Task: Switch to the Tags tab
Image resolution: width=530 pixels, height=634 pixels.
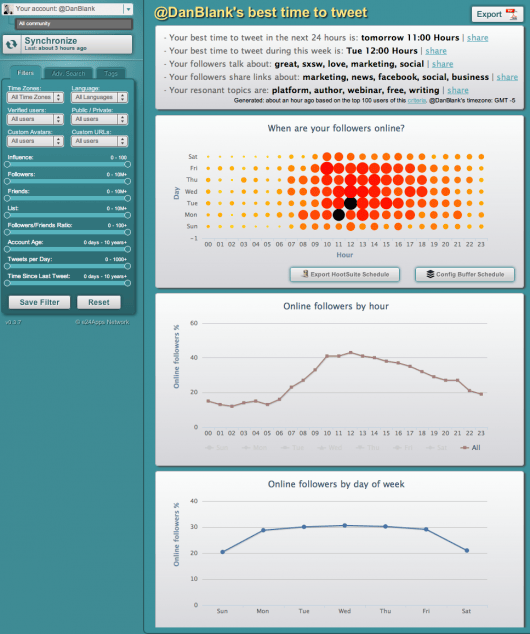Action: click(110, 73)
